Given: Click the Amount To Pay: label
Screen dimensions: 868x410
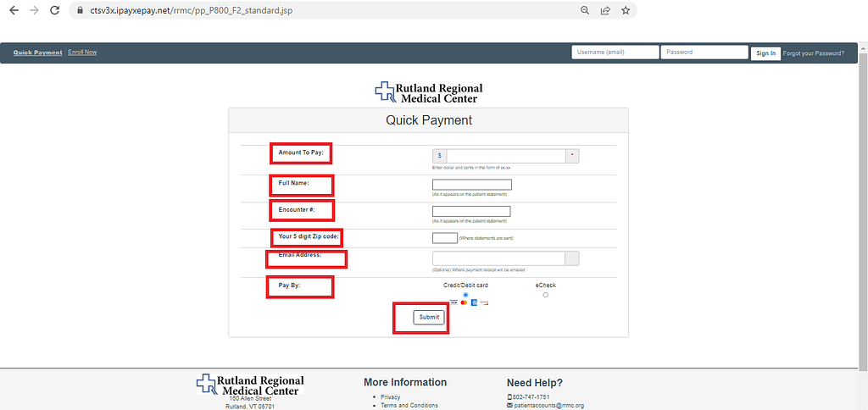Looking at the screenshot, I should point(301,152).
